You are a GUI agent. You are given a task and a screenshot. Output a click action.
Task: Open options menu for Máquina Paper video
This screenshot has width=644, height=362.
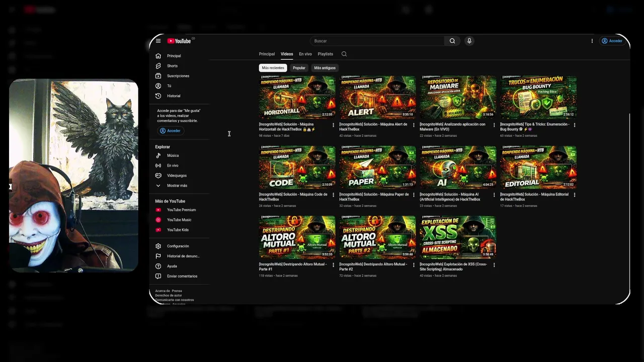414,195
